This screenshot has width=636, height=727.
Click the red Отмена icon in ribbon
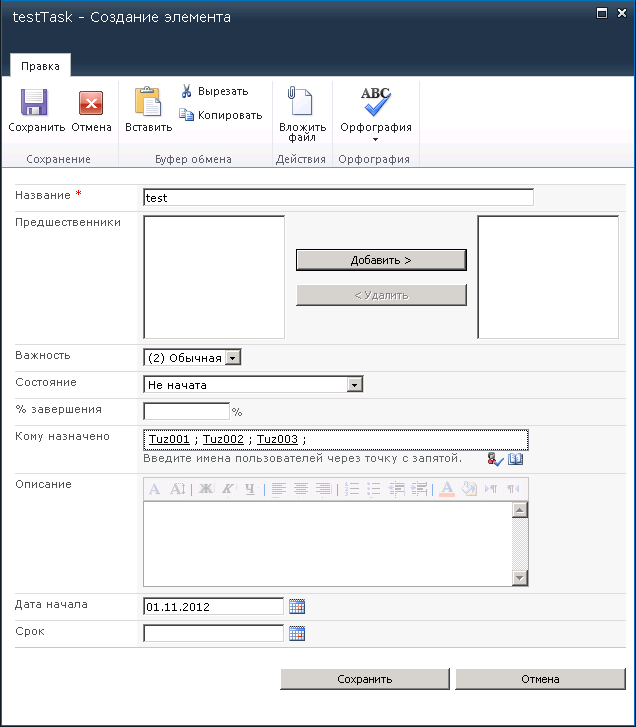tap(91, 105)
